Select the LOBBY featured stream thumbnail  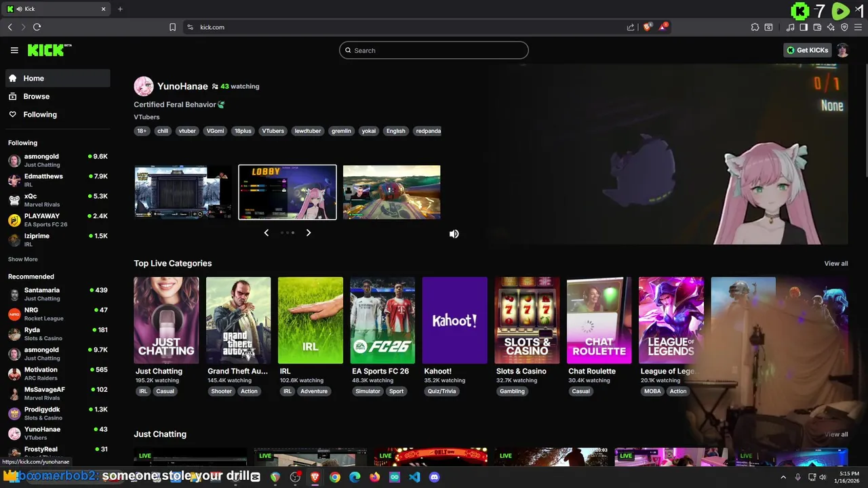click(288, 192)
